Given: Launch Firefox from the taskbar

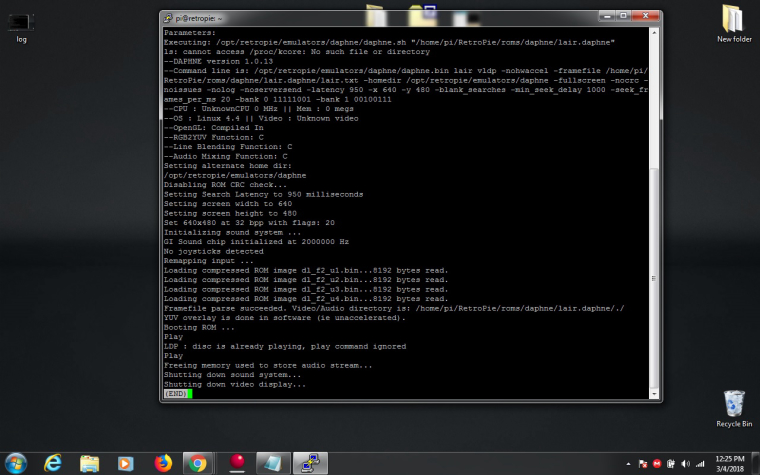Looking at the screenshot, I should 162,462.
